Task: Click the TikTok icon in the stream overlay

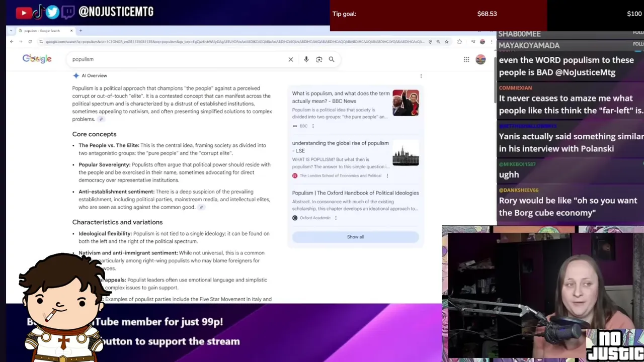Action: [39, 12]
